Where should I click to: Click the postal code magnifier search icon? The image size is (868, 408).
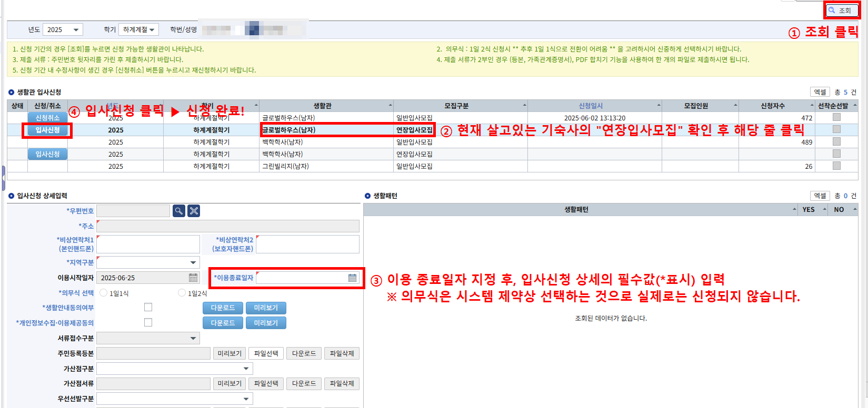[179, 211]
